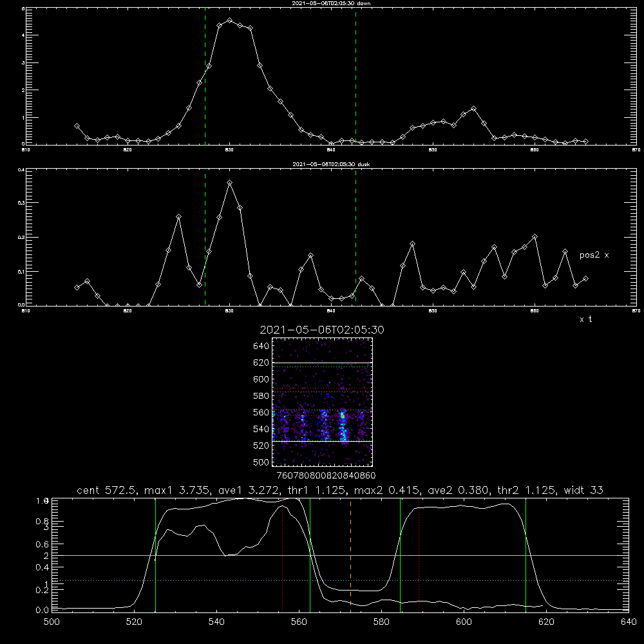Click the "x t" label below dusk plot
Screen dimensions: 644x644
tap(585, 319)
